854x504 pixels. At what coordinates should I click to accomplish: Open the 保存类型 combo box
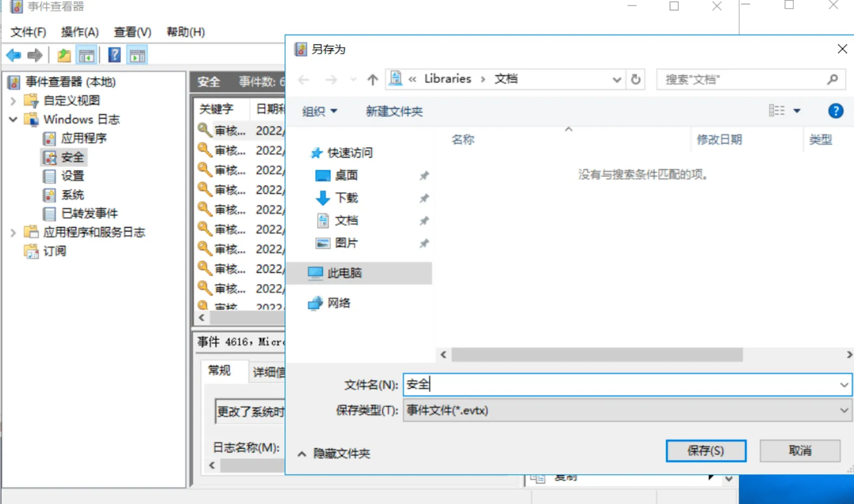[627, 410]
